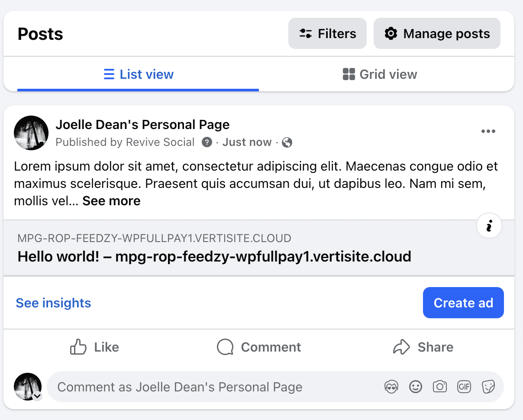Open avatar sticker picker in comment box

tap(391, 387)
